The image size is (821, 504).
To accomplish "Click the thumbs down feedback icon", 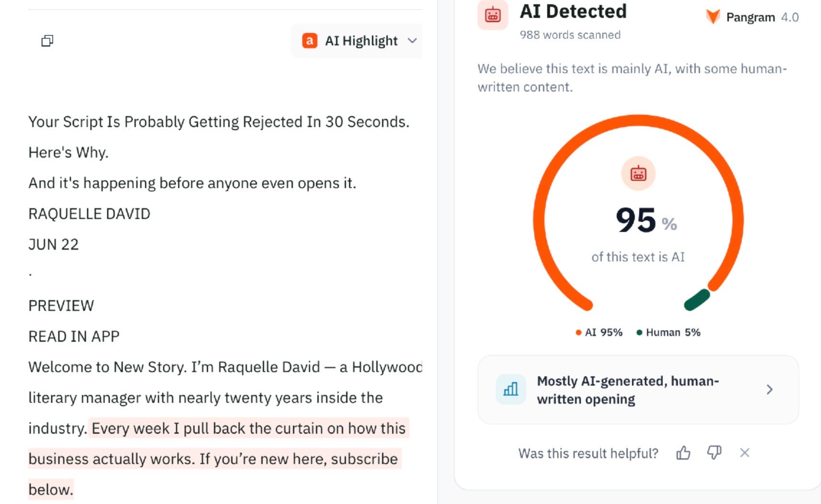I will coord(714,452).
